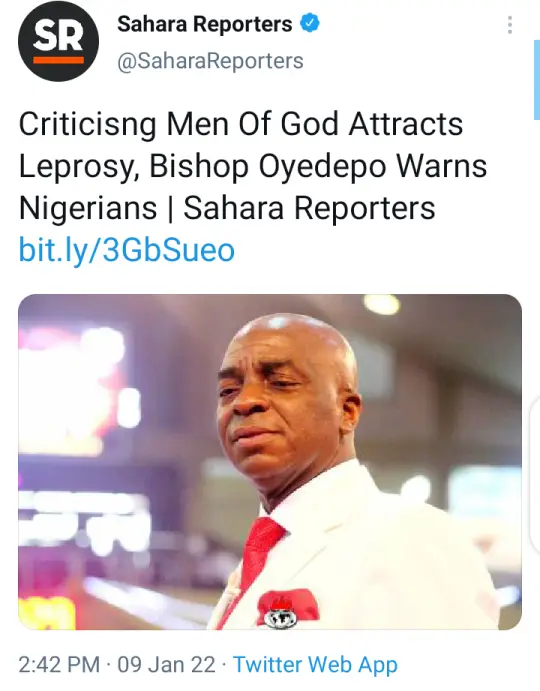Open the three-dot more options menu
This screenshot has width=540, height=691.
click(510, 25)
